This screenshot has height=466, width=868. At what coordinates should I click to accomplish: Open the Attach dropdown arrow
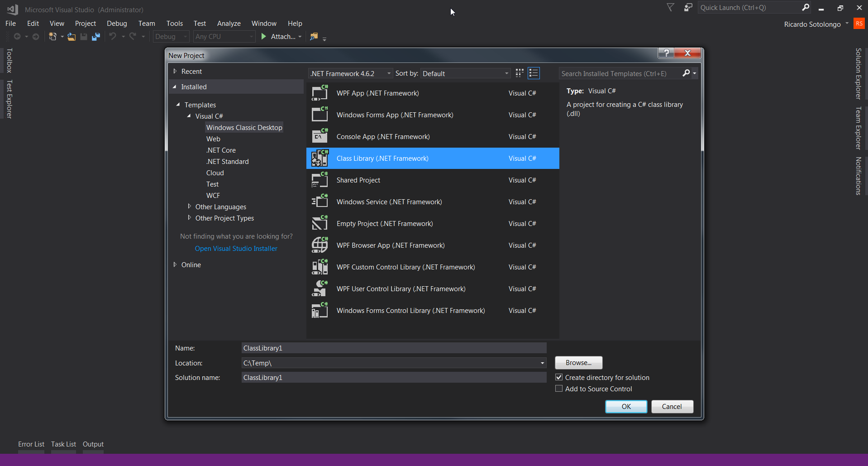point(300,37)
